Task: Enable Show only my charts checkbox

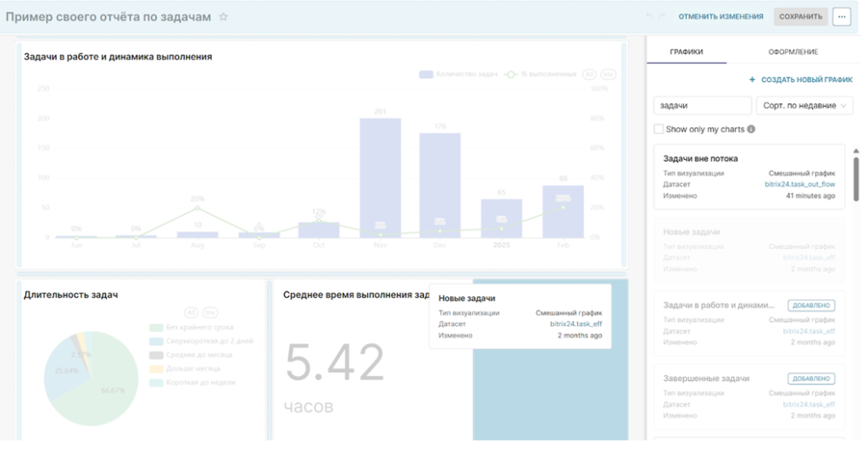Action: tap(659, 129)
